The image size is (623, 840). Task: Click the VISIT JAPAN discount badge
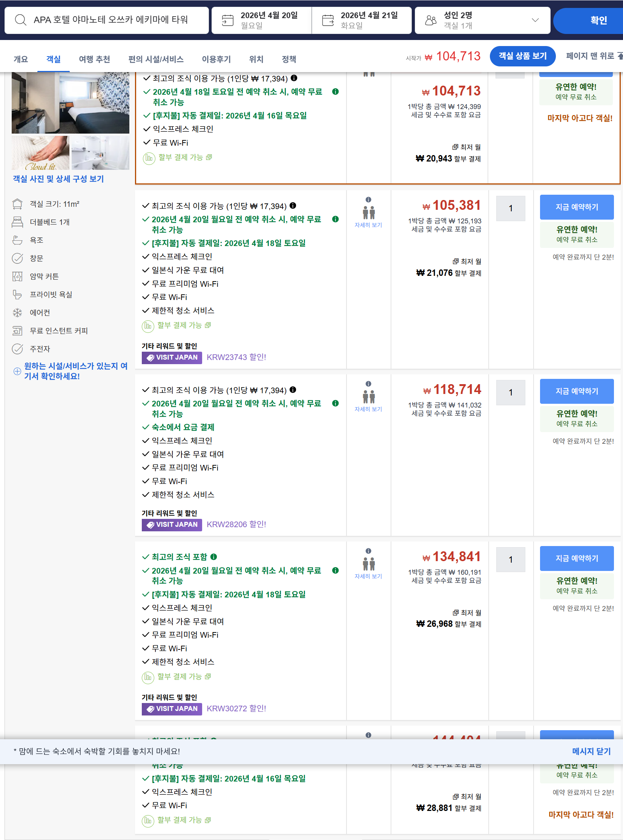[172, 357]
